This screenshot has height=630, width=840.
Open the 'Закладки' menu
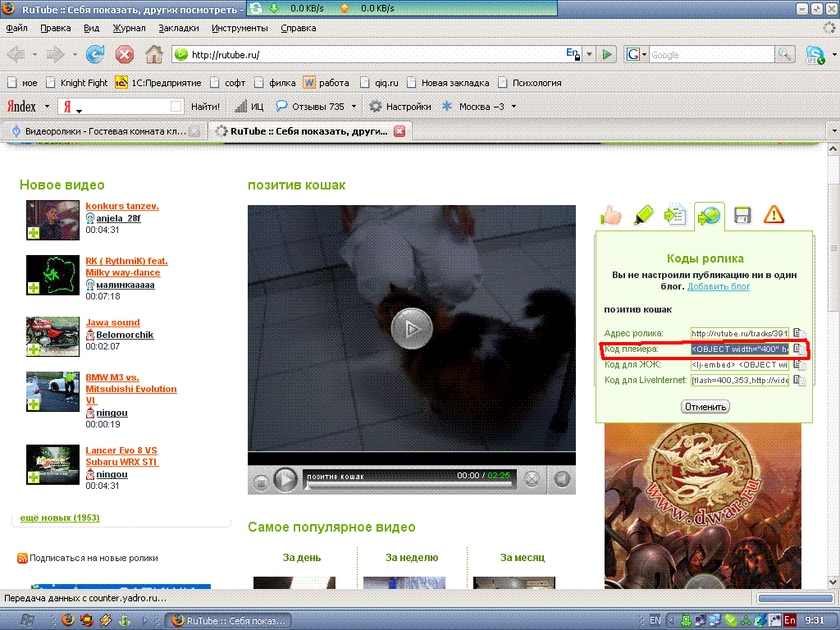coord(178,28)
